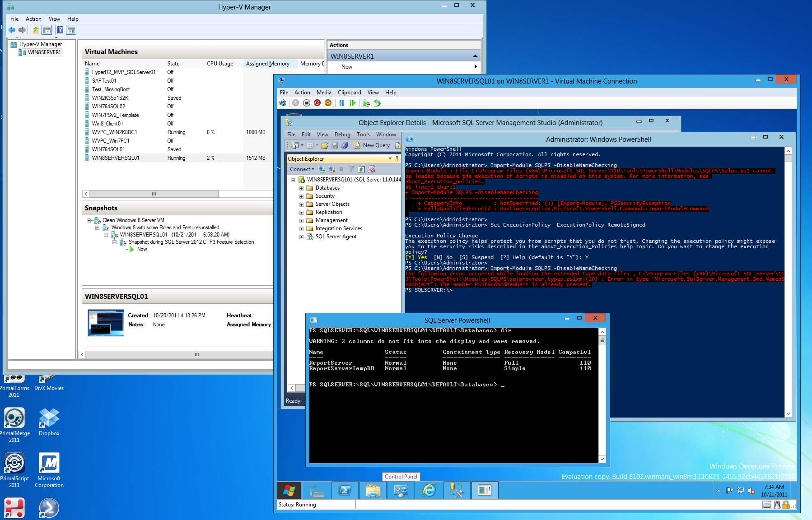Screen dimensions: 812x520
Task: Open Debug menu in Management Studio
Action: (342, 135)
